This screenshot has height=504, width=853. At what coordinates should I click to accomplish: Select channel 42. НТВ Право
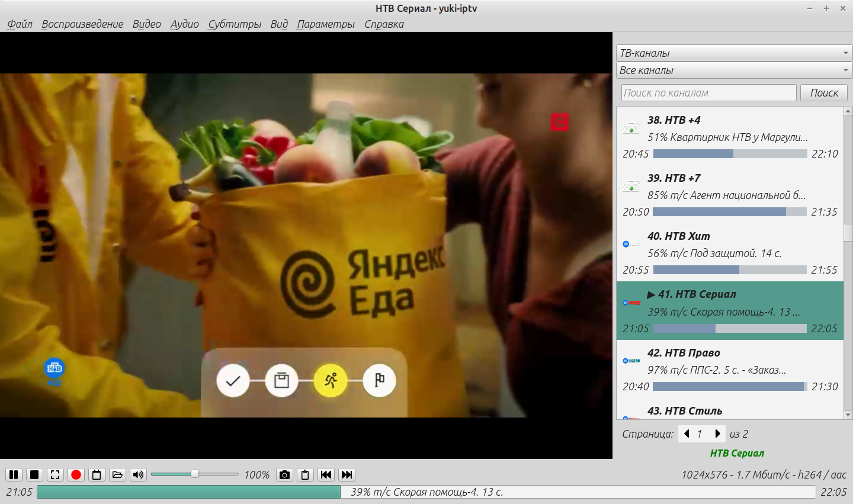tap(730, 369)
